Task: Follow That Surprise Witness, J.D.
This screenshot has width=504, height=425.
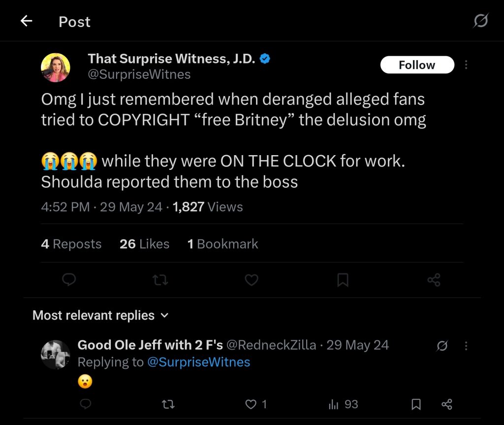Action: (x=417, y=65)
